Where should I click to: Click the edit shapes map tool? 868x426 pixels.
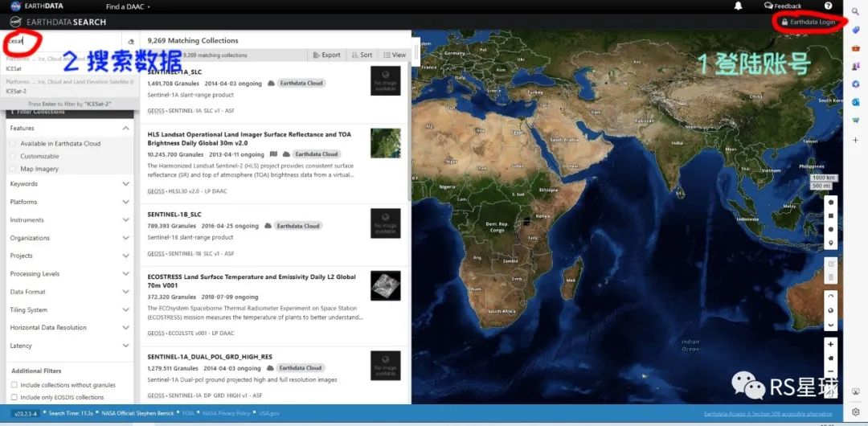click(831, 264)
